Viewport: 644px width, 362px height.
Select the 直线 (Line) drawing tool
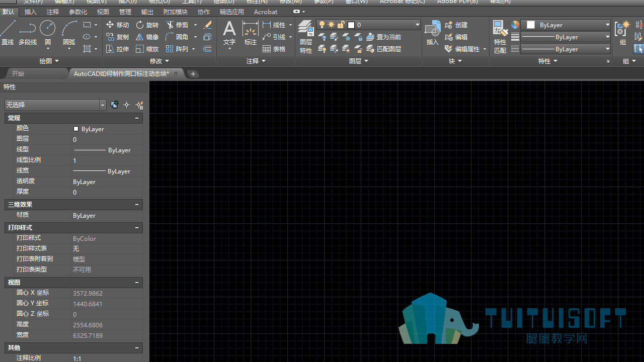point(8,33)
